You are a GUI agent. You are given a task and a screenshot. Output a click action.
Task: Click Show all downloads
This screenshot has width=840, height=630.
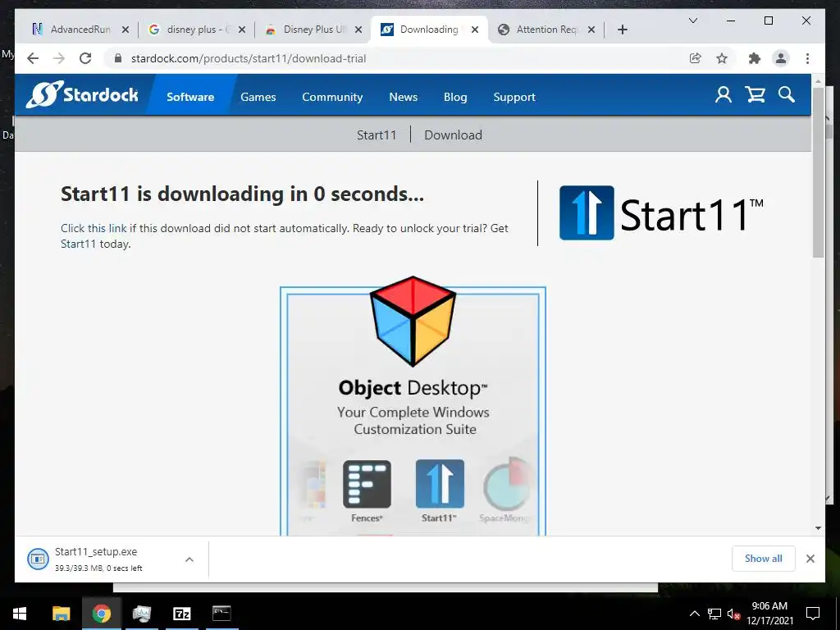(x=763, y=559)
